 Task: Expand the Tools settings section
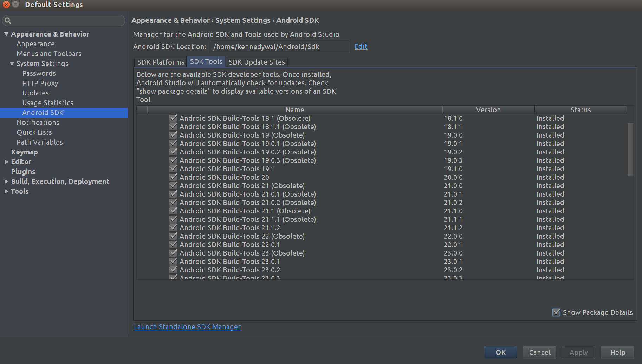6,191
